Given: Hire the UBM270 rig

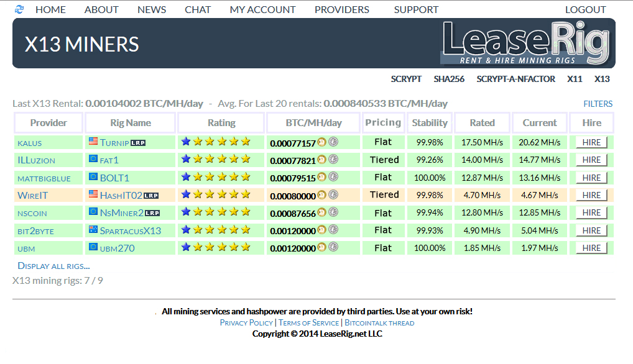Looking at the screenshot, I should [x=591, y=248].
